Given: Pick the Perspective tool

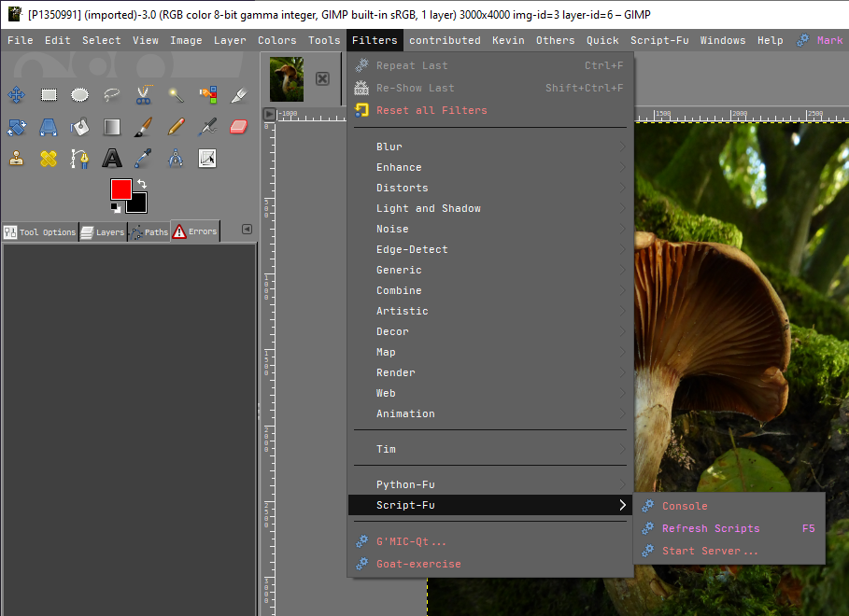Looking at the screenshot, I should (49, 127).
